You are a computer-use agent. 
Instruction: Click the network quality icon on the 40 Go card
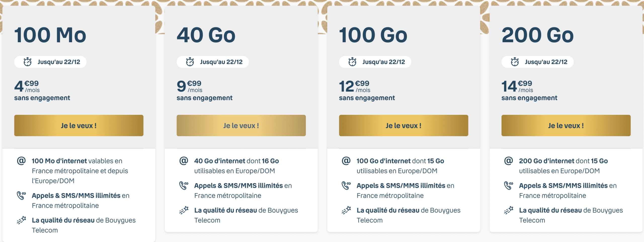pyautogui.click(x=184, y=211)
